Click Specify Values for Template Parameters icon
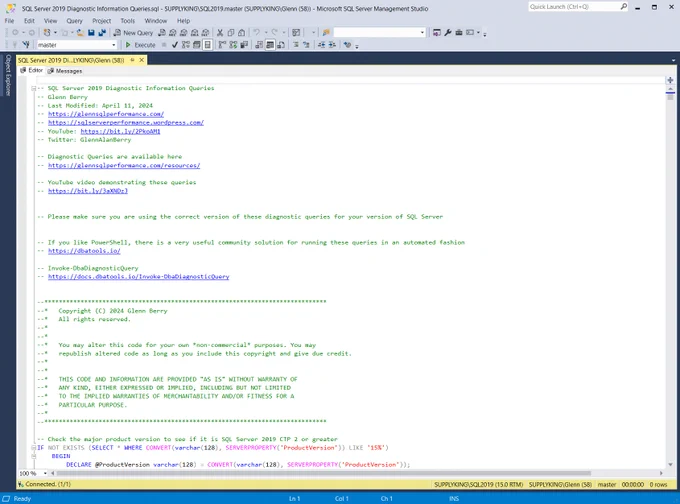The height and width of the screenshot is (504, 680). pyautogui.click(x=347, y=45)
